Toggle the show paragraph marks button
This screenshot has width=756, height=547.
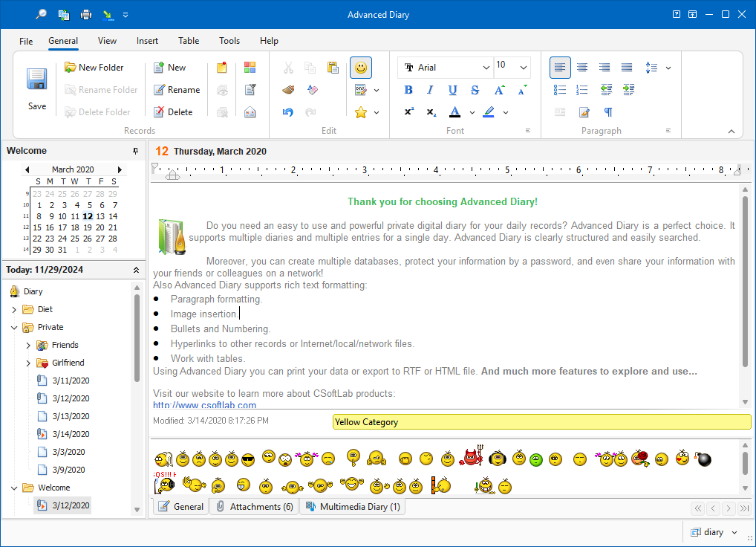tap(608, 112)
